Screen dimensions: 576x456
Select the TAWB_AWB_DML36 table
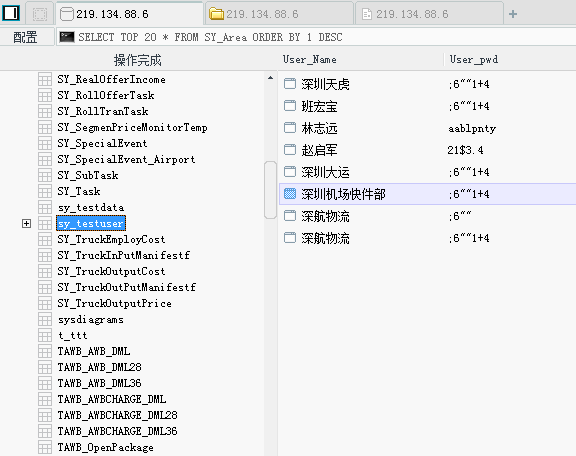coord(99,383)
